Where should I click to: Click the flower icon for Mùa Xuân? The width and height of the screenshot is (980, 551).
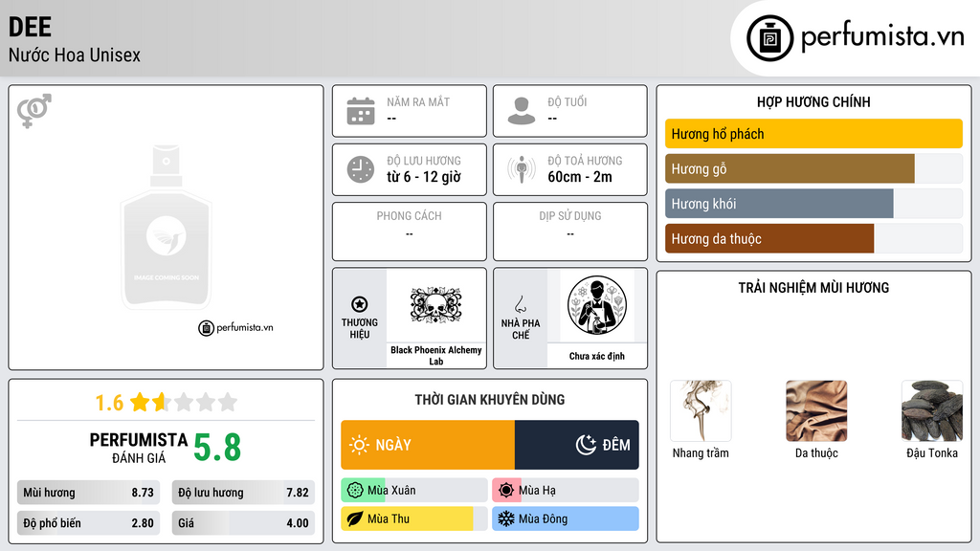pos(355,491)
